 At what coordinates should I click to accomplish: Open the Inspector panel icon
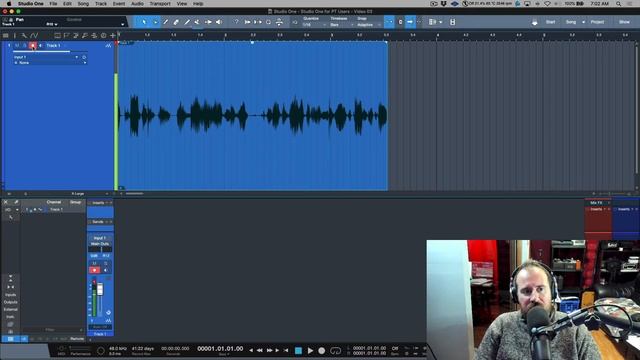(x=15, y=36)
